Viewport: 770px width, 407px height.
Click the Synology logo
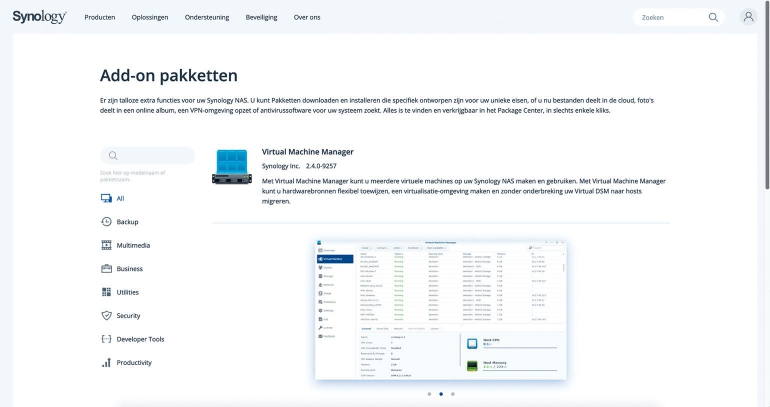click(39, 17)
